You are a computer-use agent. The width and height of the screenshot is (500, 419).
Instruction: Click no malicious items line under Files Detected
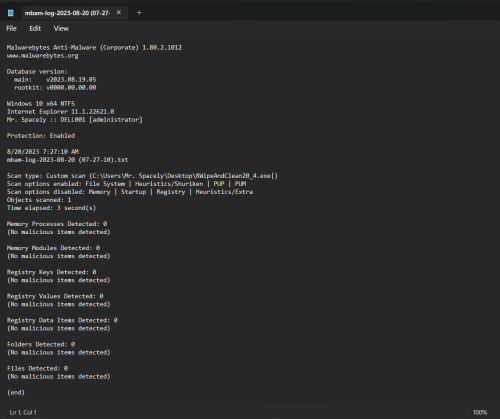coord(59,376)
